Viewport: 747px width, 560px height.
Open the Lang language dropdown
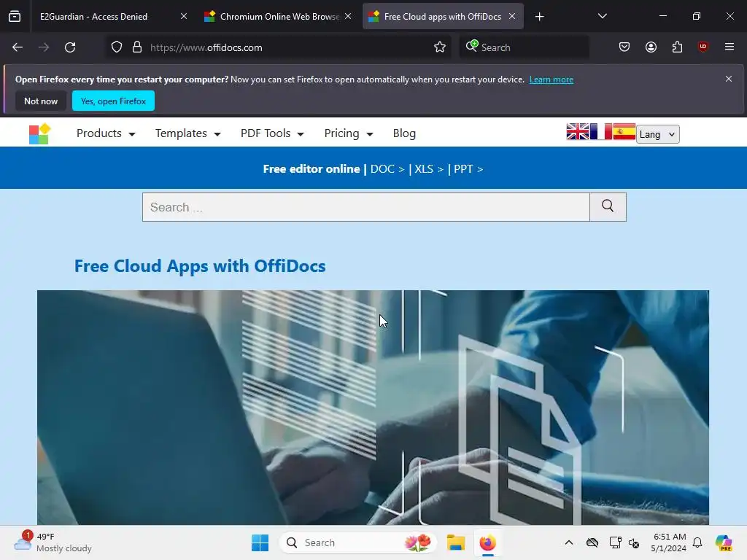[x=657, y=134]
